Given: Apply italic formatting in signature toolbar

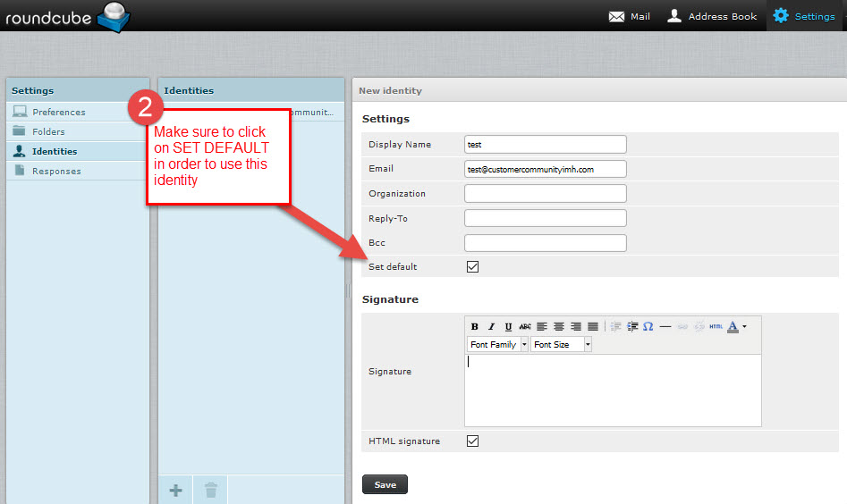Looking at the screenshot, I should click(x=491, y=327).
